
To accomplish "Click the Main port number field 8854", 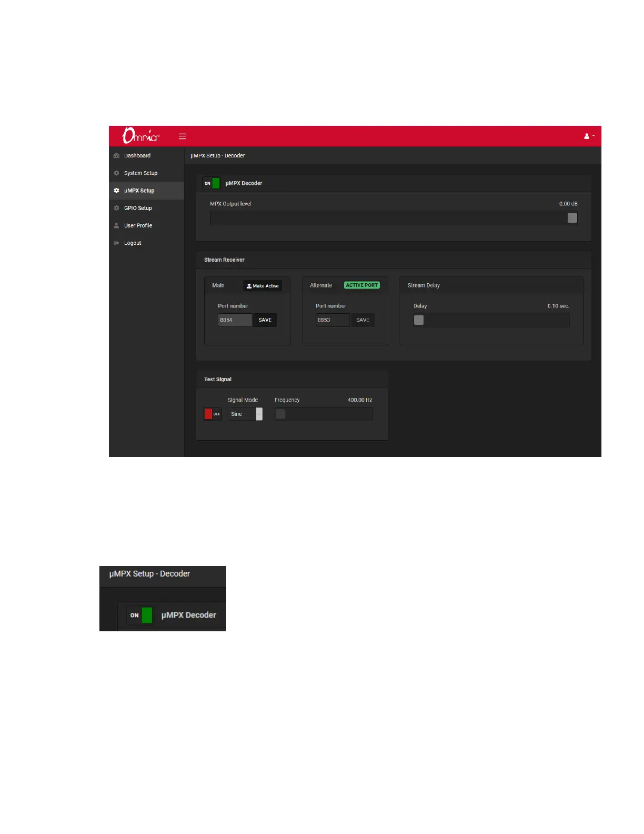I will (235, 320).
